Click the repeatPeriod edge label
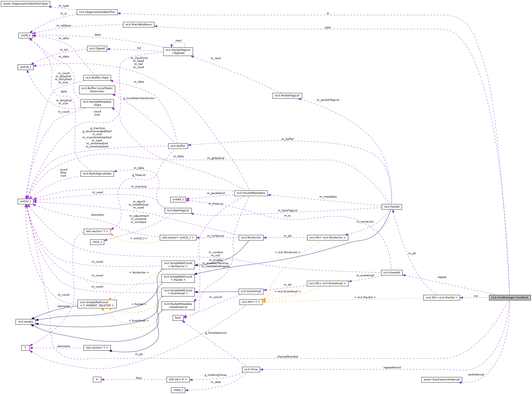The width and height of the screenshot is (532, 394). pyautogui.click(x=392, y=368)
